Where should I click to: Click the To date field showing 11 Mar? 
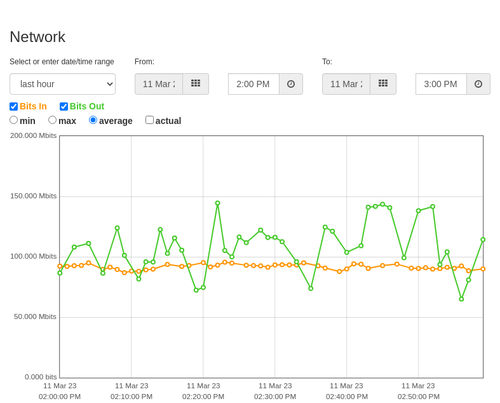pos(346,84)
